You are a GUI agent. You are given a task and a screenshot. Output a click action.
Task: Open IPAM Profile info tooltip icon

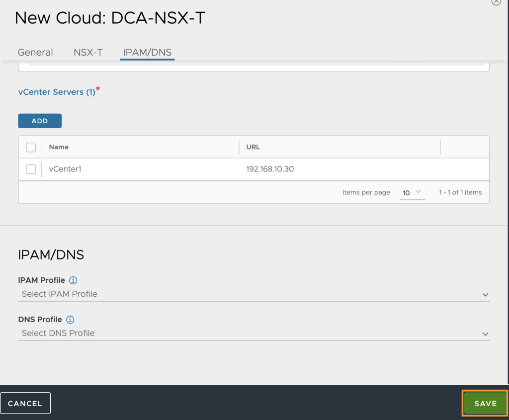[73, 280]
